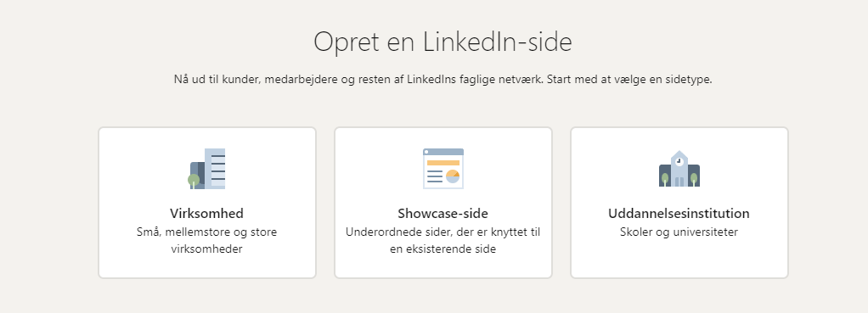Click the Uddannelsesinstitution school building icon
The width and height of the screenshot is (868, 313).
point(679,169)
